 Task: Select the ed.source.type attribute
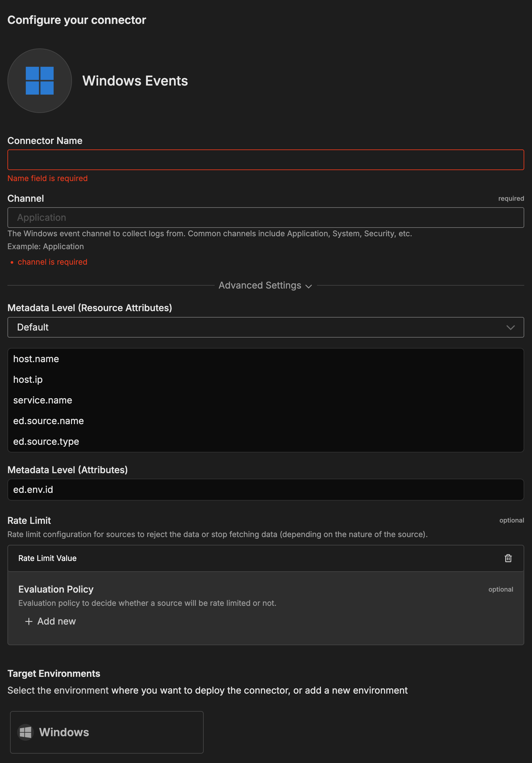(46, 441)
